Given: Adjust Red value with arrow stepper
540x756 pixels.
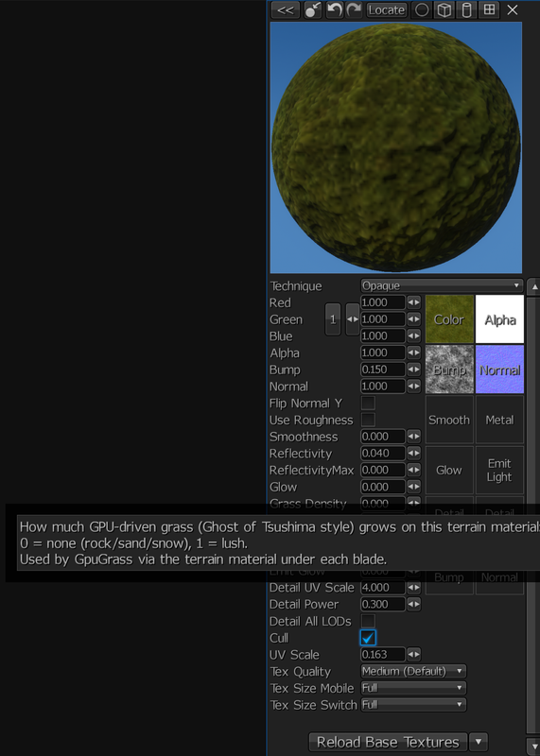Looking at the screenshot, I should (413, 302).
